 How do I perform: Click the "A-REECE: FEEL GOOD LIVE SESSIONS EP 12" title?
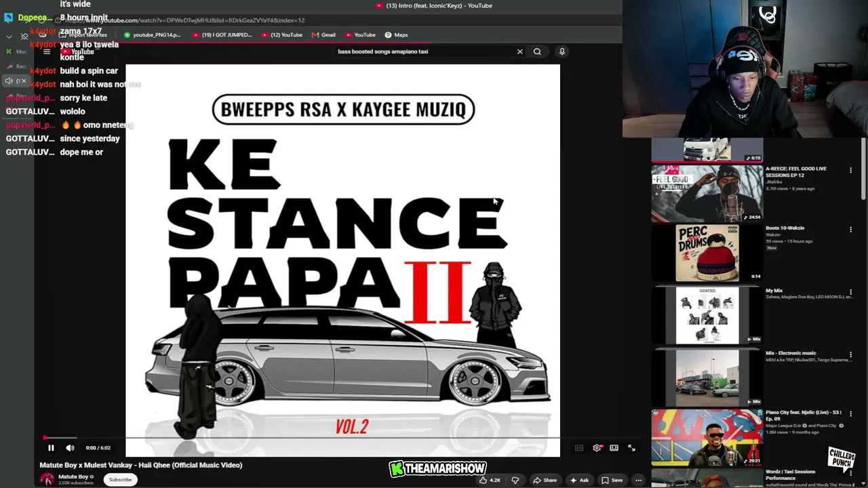tap(796, 172)
